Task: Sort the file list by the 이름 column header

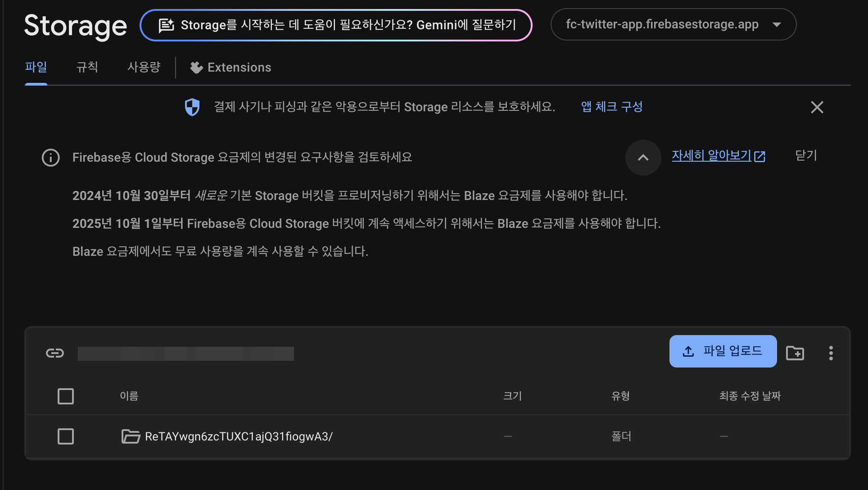Action: coord(129,396)
